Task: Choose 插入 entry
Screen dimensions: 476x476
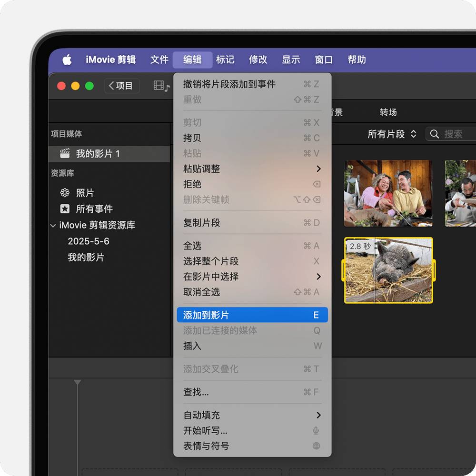Action: point(252,346)
